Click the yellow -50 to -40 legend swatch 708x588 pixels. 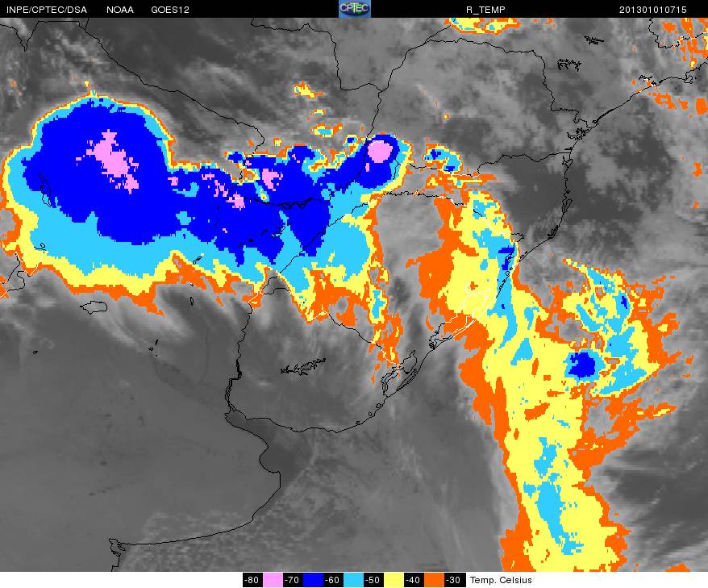coord(394,580)
